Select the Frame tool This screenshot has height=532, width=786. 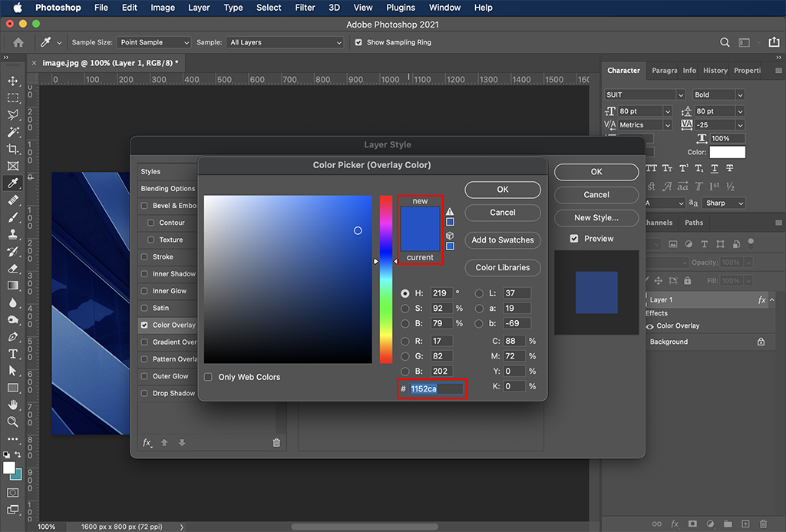click(x=13, y=166)
